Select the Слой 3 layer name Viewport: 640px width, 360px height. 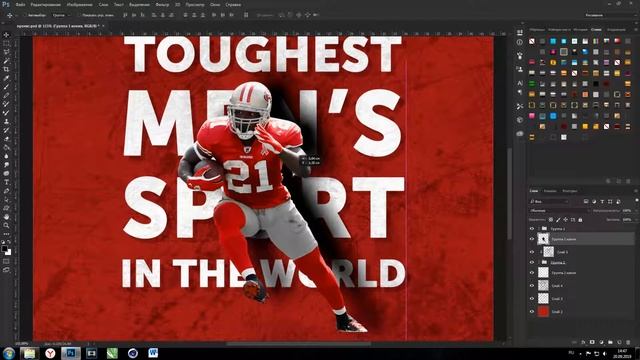pyautogui.click(x=557, y=299)
